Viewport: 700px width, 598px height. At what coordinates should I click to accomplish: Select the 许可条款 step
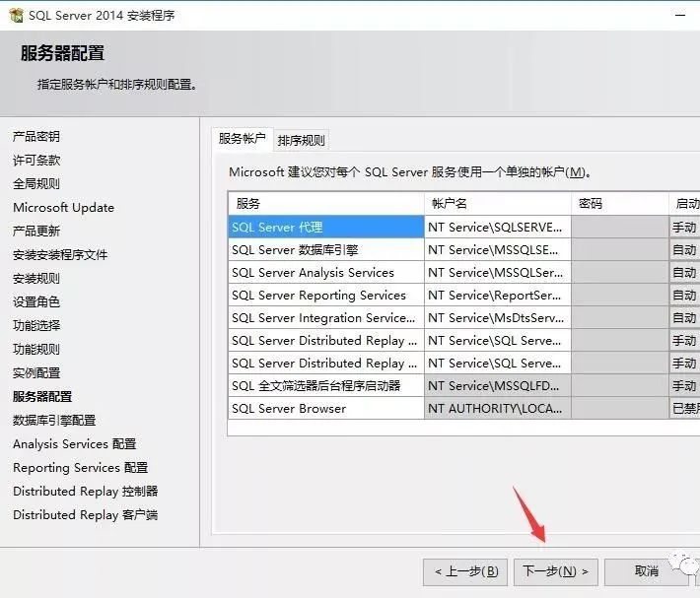pyautogui.click(x=36, y=161)
